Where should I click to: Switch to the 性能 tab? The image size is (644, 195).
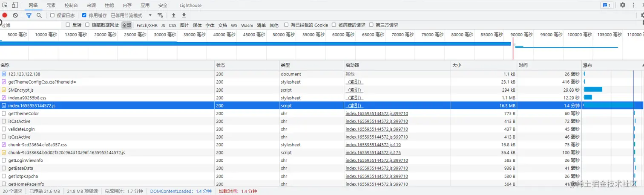[109, 6]
